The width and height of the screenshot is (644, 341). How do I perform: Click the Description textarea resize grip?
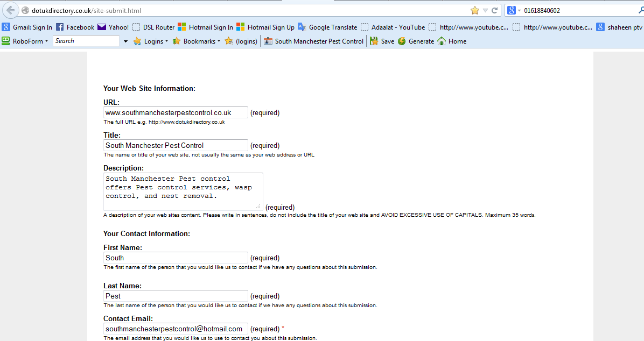[x=258, y=207]
